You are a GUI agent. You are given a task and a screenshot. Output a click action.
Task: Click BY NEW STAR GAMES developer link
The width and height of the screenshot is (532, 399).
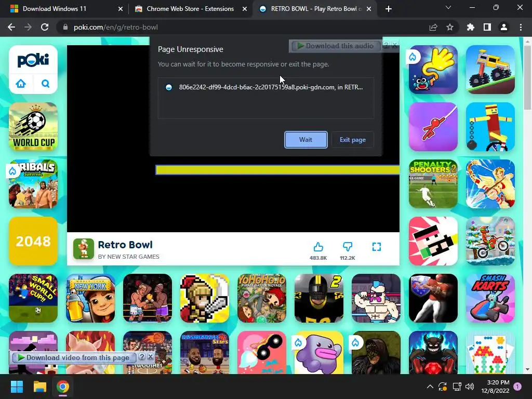click(129, 257)
